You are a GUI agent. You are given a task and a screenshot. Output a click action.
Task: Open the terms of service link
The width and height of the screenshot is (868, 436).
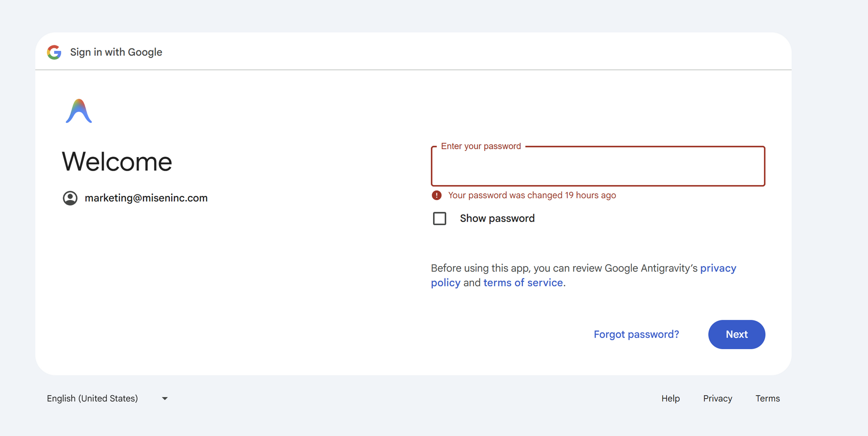point(523,283)
